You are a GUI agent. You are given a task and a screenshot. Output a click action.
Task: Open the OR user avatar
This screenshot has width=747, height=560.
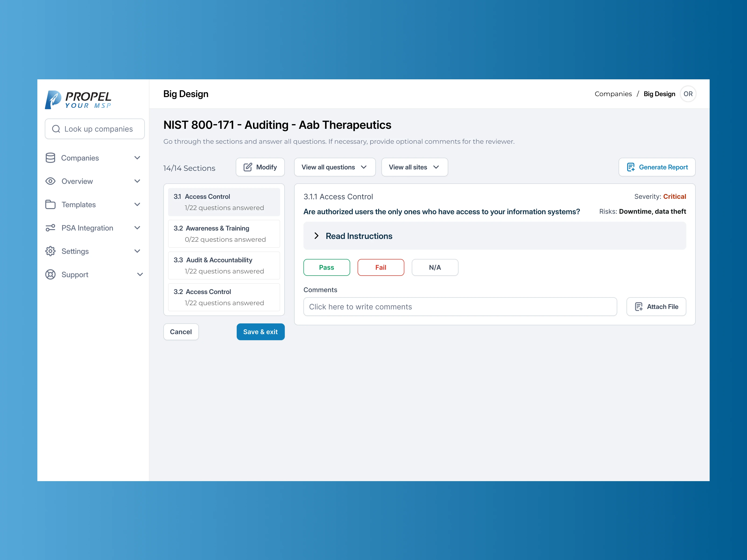688,94
